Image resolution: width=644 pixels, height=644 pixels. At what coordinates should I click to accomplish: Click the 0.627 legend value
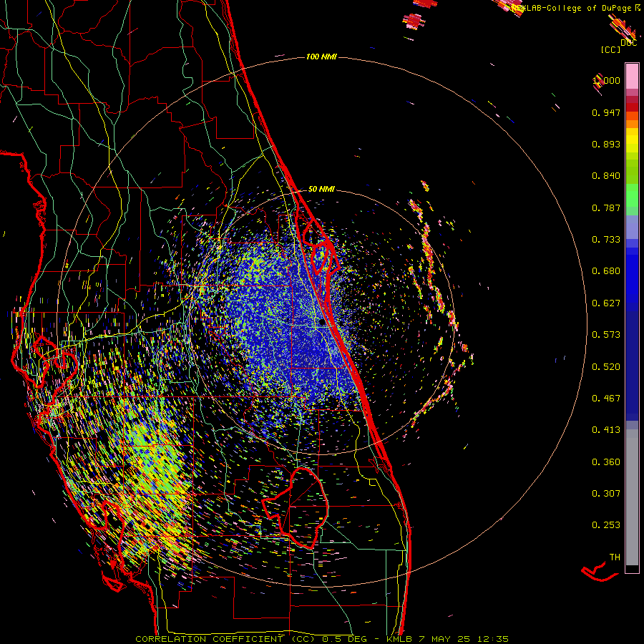click(606, 303)
